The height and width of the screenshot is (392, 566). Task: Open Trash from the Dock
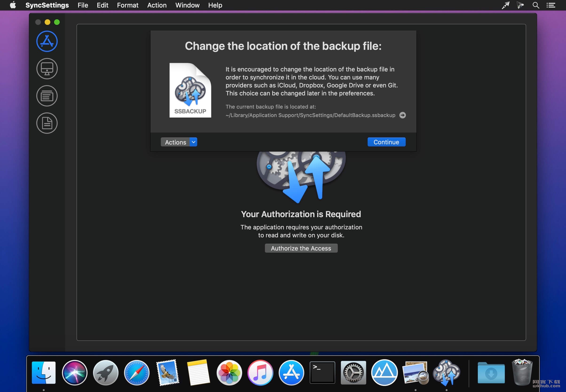522,372
